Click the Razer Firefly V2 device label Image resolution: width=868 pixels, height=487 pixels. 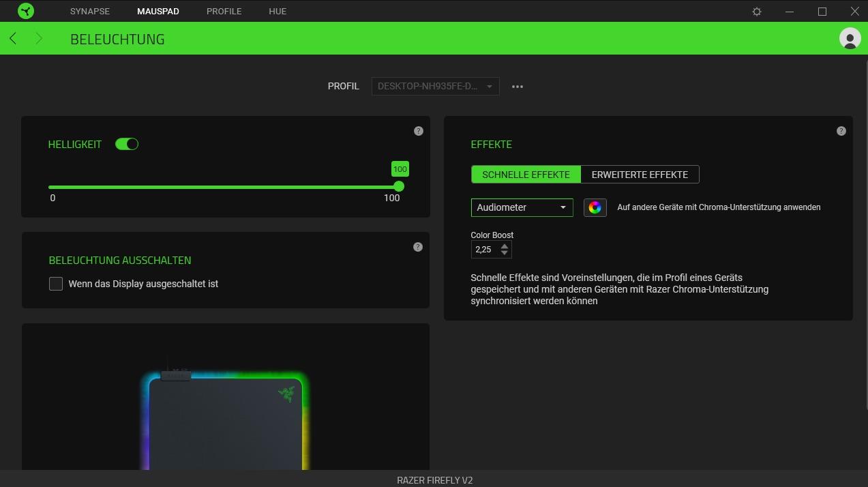point(435,480)
